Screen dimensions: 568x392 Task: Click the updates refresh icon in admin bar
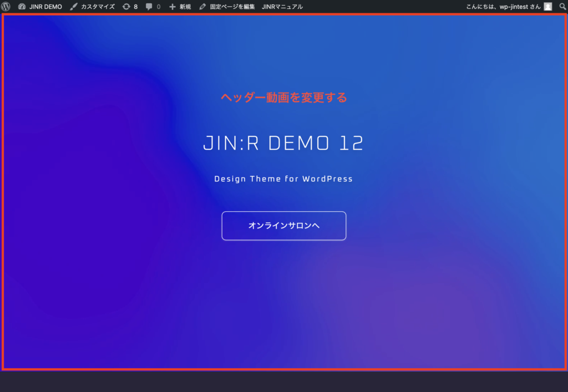tap(126, 7)
